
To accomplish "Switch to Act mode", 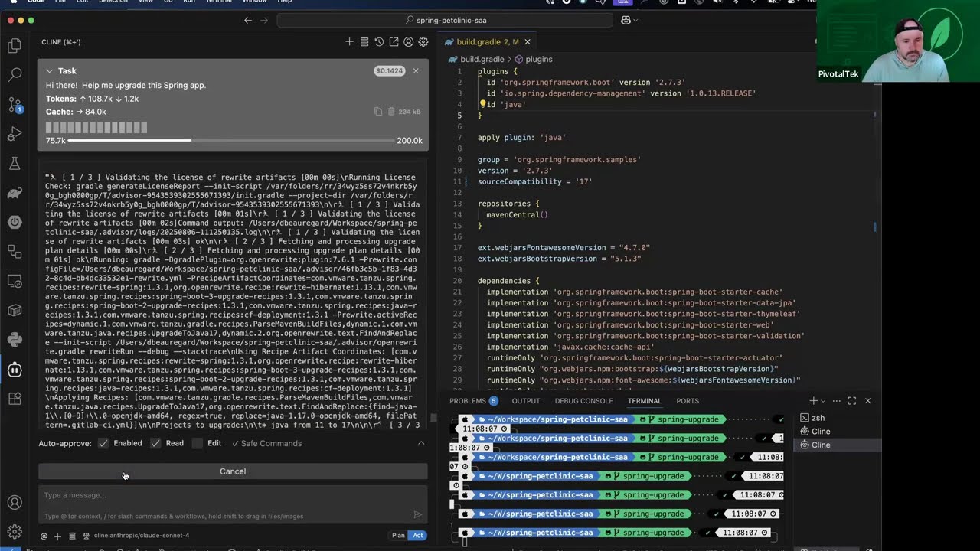I will coord(418,536).
